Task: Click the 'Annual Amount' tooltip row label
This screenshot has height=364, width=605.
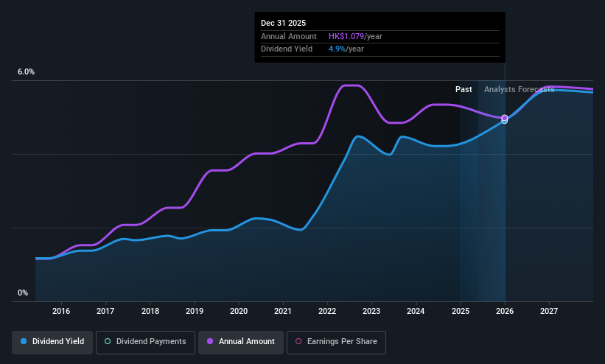Action: click(289, 36)
